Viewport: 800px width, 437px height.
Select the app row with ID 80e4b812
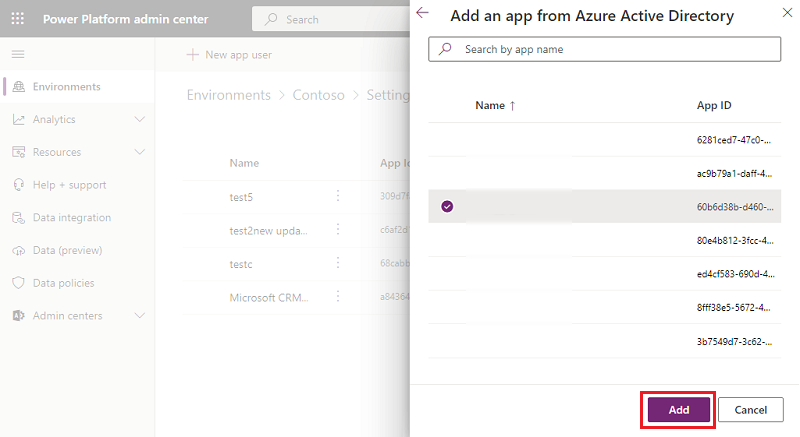(x=604, y=240)
